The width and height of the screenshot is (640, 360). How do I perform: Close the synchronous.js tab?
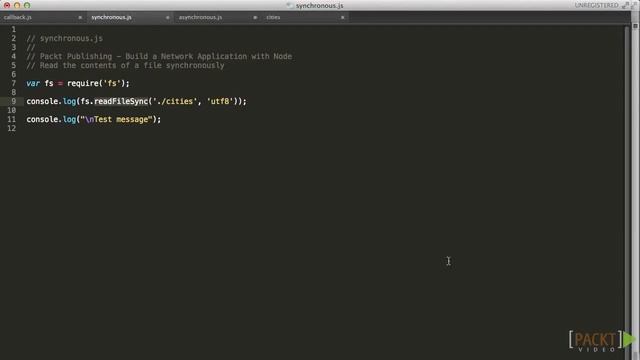(167, 18)
